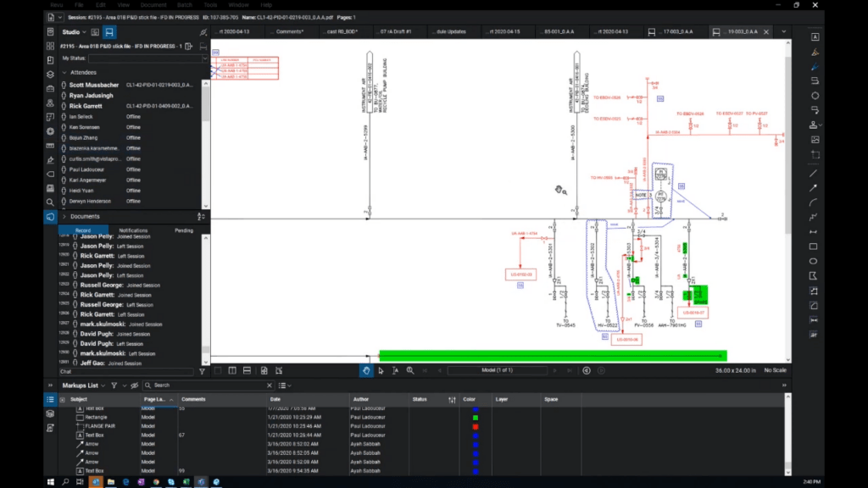Click the green color swatch in the Color column
Image resolution: width=868 pixels, height=488 pixels.
(x=476, y=416)
